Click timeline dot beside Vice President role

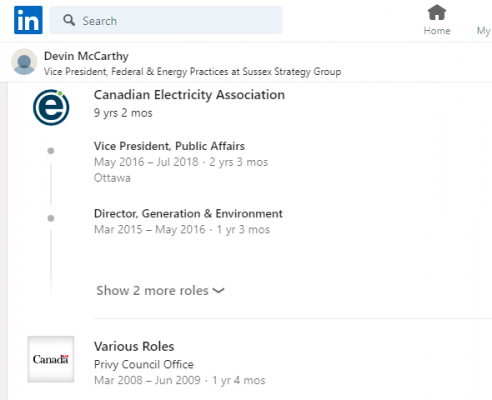tap(51, 151)
